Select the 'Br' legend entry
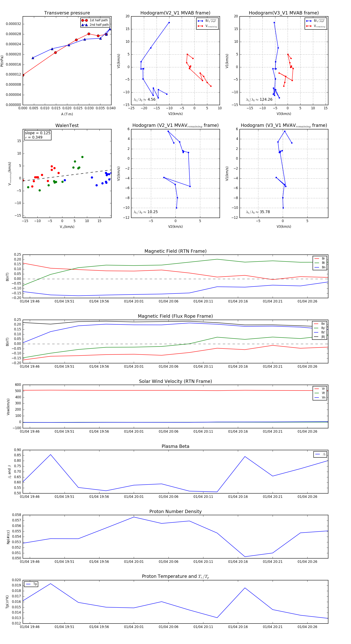The width and height of the screenshot is (351, 644). (x=320, y=259)
